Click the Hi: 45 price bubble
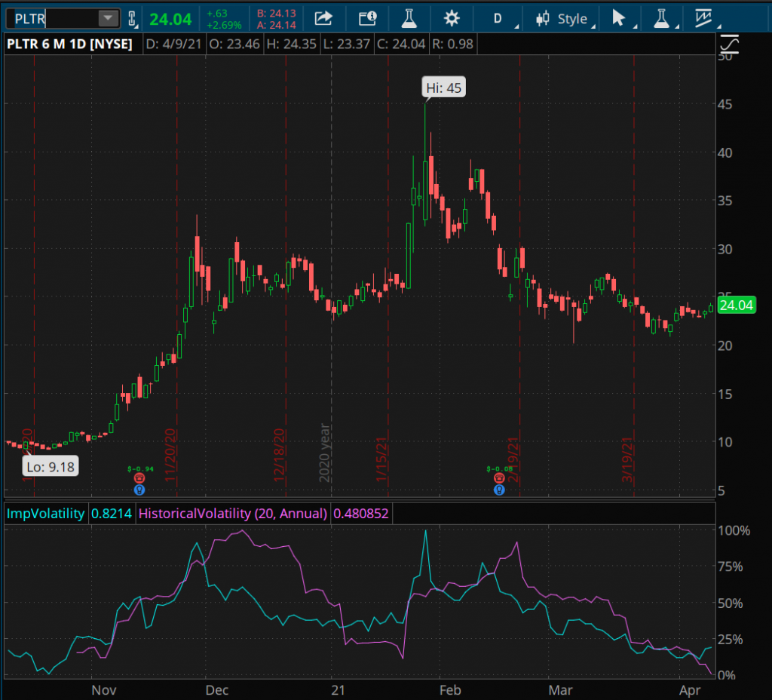Screen dimensions: 772x700 click(443, 87)
